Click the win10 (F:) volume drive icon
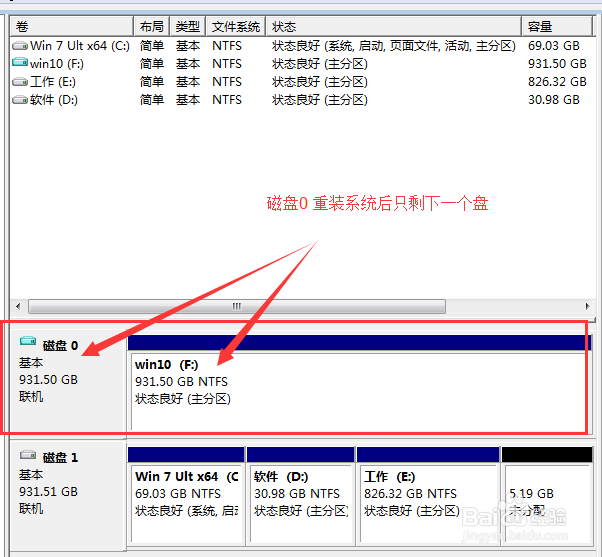The width and height of the screenshot is (602, 557). coord(20,62)
